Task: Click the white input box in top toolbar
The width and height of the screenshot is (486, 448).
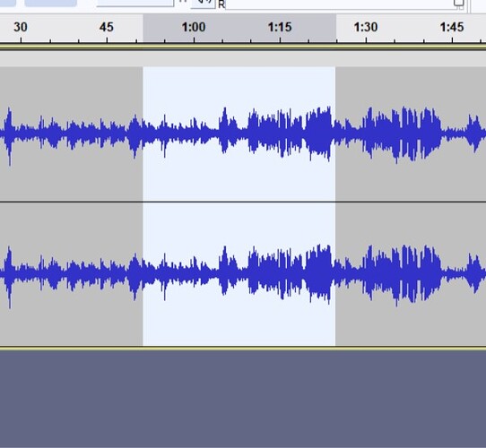Action: coord(135,3)
